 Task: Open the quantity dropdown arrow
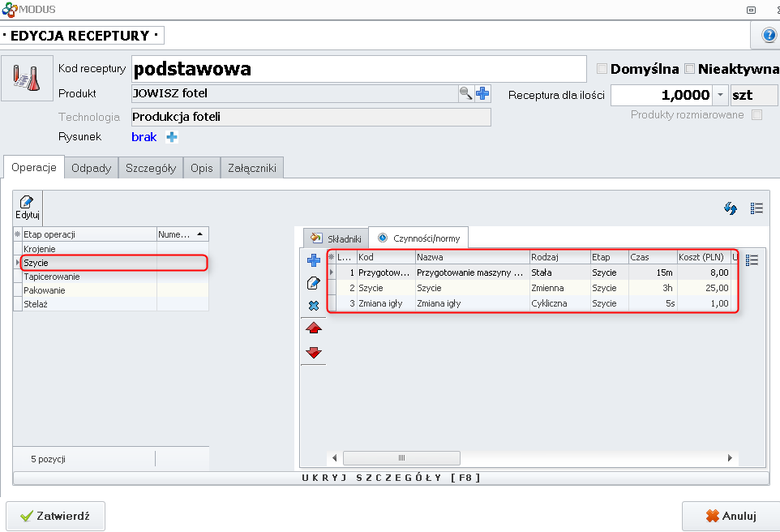click(x=721, y=96)
